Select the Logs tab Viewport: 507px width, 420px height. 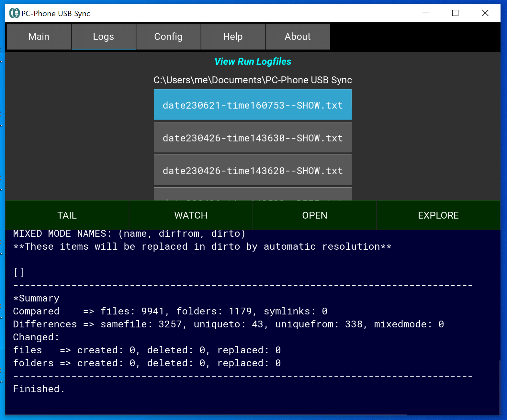point(104,37)
